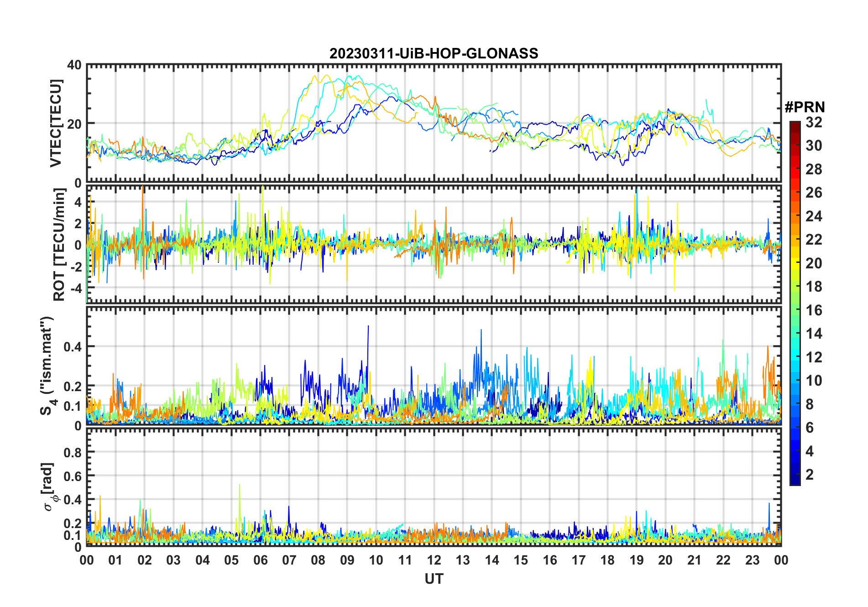Click colorbar tick label 32

(814, 122)
